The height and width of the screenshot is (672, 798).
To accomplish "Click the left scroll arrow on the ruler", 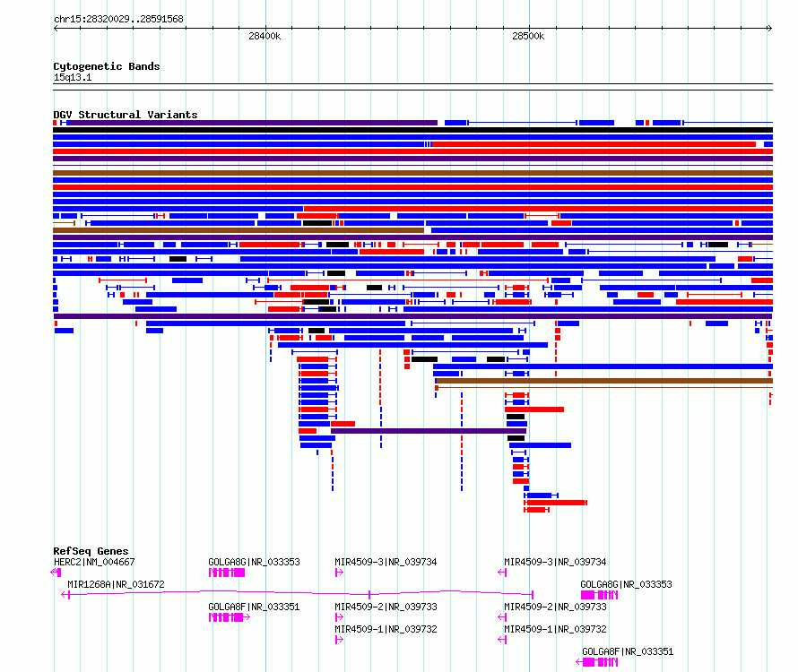I will click(56, 28).
